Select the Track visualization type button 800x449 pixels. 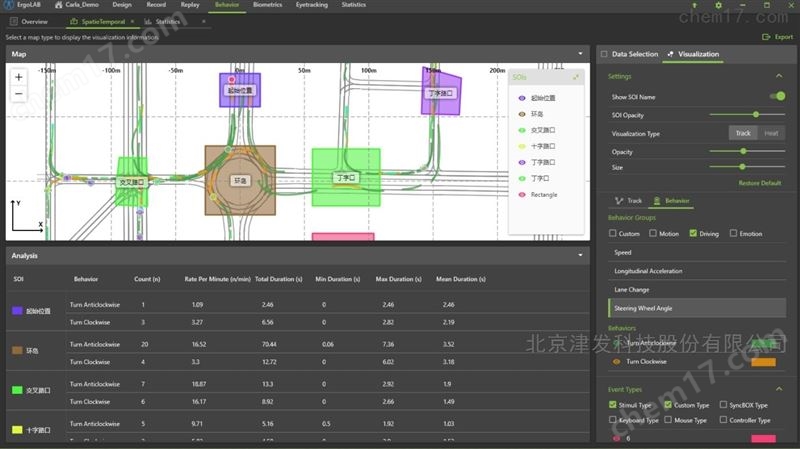743,133
